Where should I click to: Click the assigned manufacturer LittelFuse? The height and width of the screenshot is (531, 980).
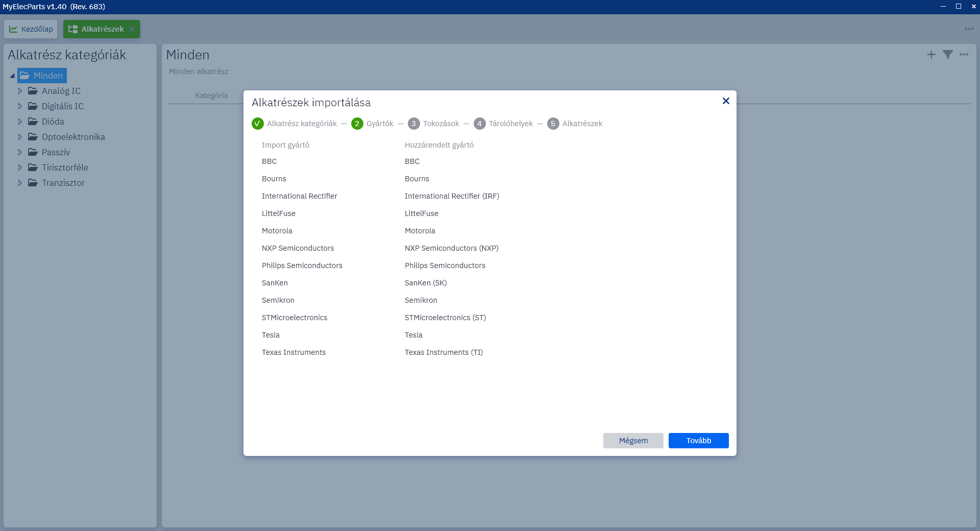[421, 213]
